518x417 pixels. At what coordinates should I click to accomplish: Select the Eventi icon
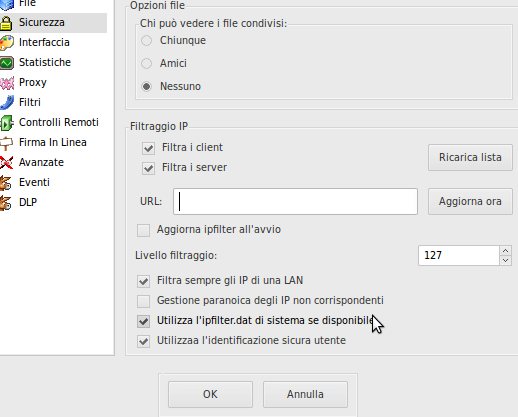point(6,183)
